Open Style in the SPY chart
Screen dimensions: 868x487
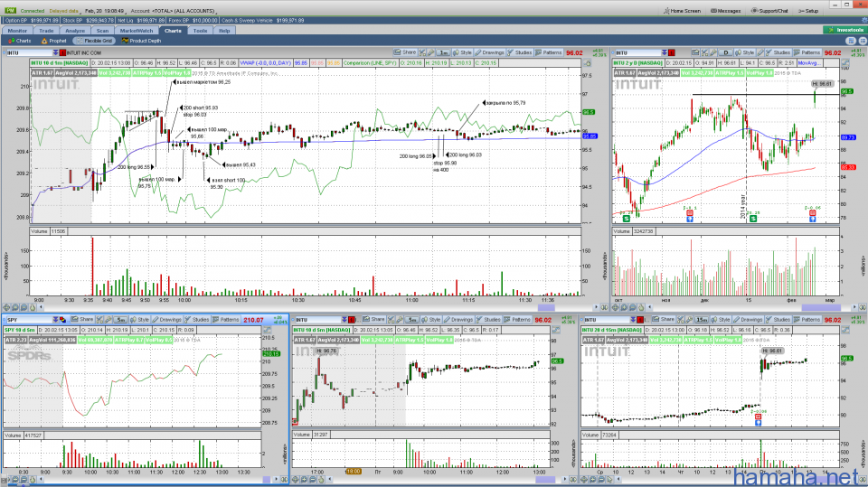140,319
